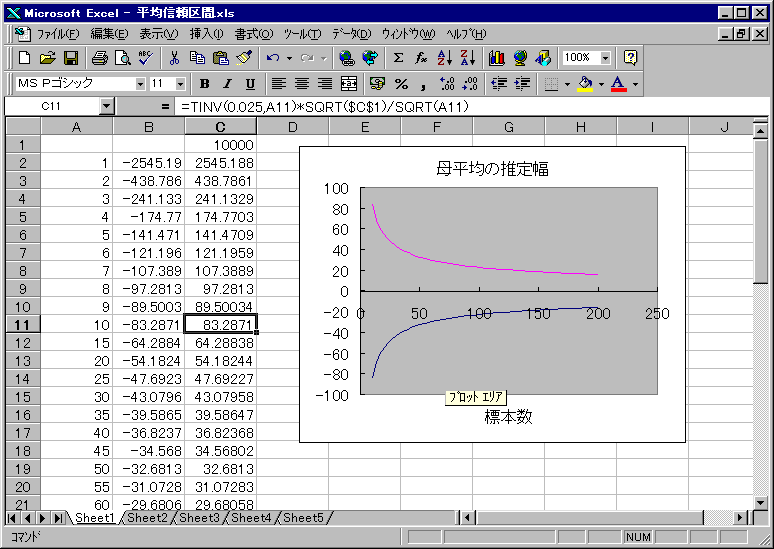Open the font size dropdown
Image resolution: width=774 pixels, height=549 pixels.
[x=180, y=84]
